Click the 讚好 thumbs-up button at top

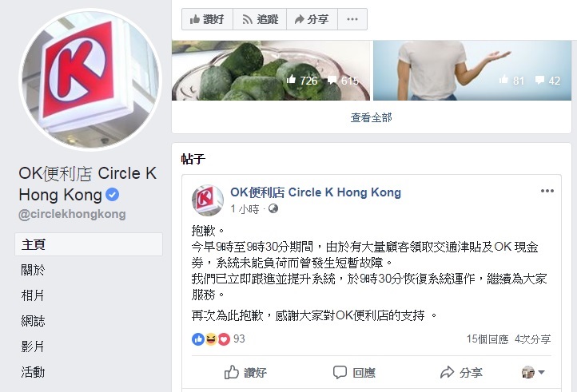coord(207,19)
